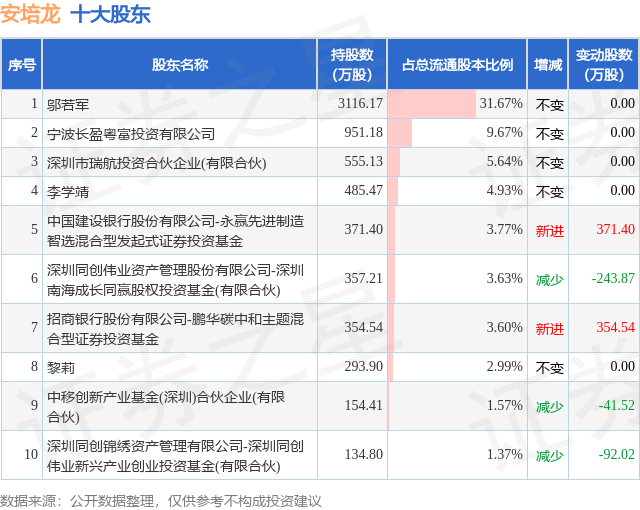
Task: Click 减少 status in row 6
Action: (x=549, y=280)
